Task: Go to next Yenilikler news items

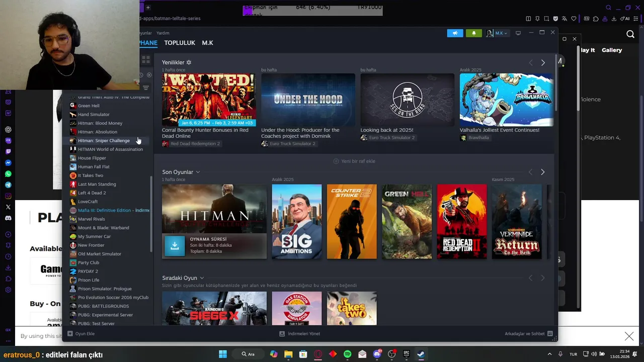Action: (x=543, y=63)
